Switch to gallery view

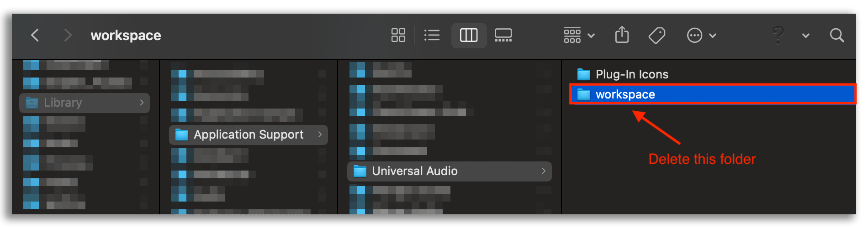tap(503, 35)
